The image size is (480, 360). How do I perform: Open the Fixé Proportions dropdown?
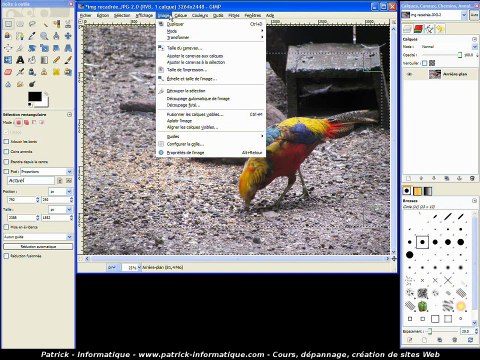[x=46, y=171]
